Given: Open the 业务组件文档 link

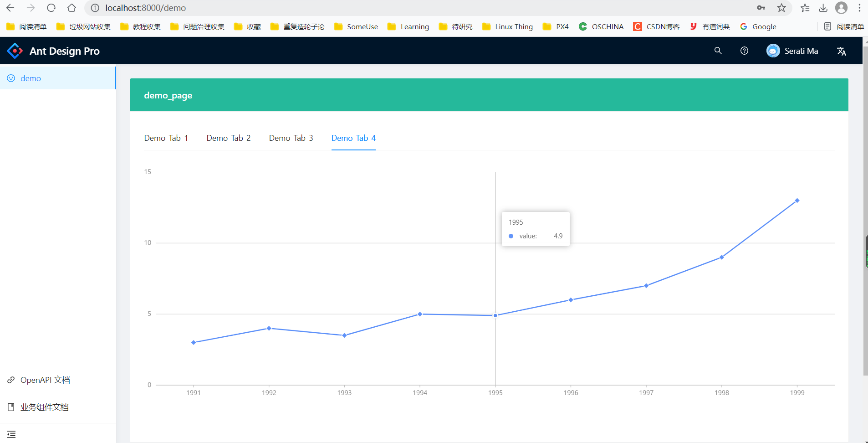Looking at the screenshot, I should click(45, 407).
